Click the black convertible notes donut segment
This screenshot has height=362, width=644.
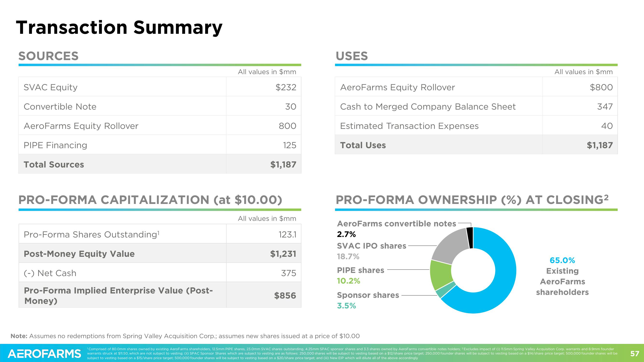pos(470,238)
